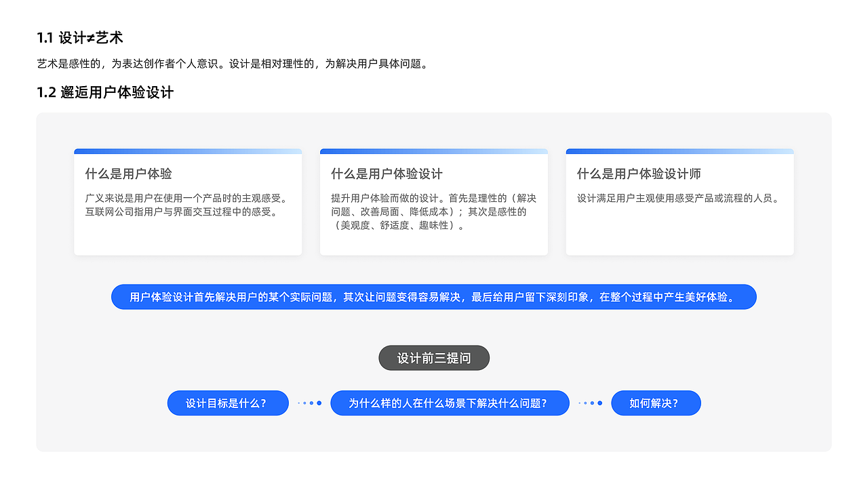Click the largest blue dot in the left dot group
Screen dimensions: 868x488
[x=319, y=403]
